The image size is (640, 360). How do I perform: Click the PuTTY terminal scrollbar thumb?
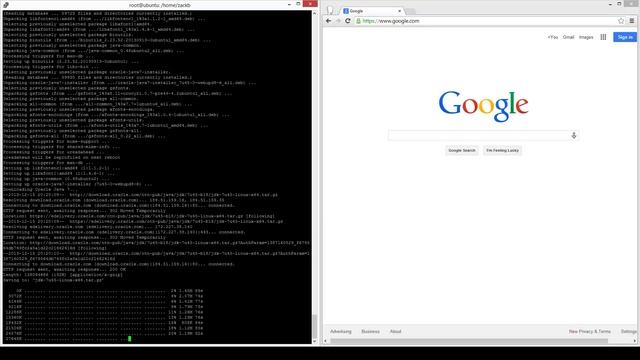(x=314, y=326)
